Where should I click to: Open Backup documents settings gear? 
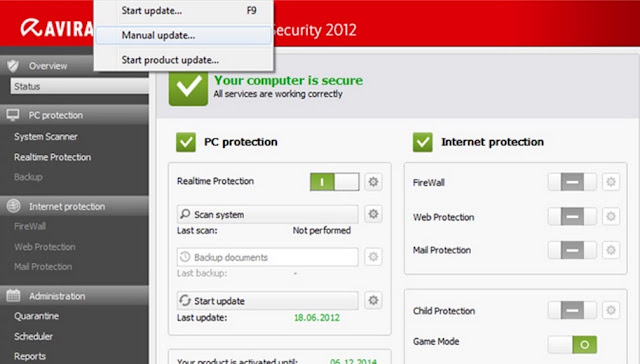pos(373,257)
